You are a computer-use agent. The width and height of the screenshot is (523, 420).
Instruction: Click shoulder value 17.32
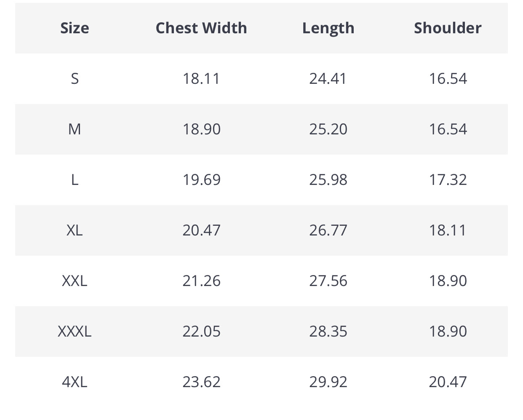(448, 180)
